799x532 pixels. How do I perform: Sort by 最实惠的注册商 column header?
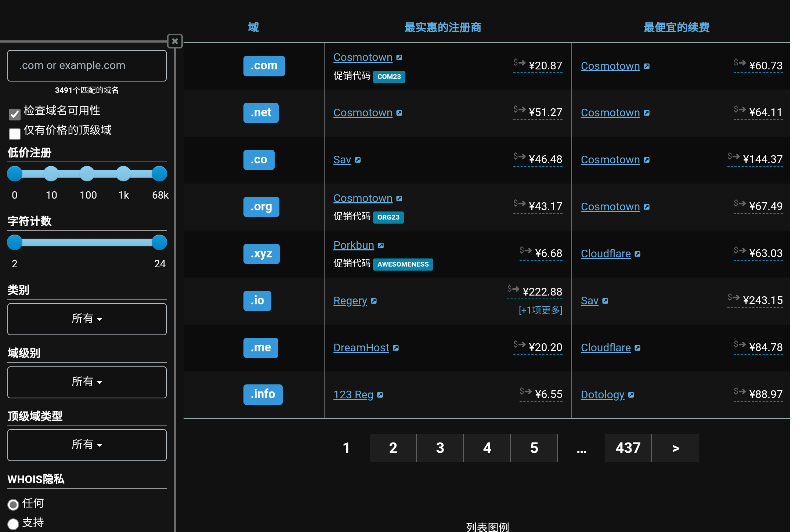(x=443, y=27)
